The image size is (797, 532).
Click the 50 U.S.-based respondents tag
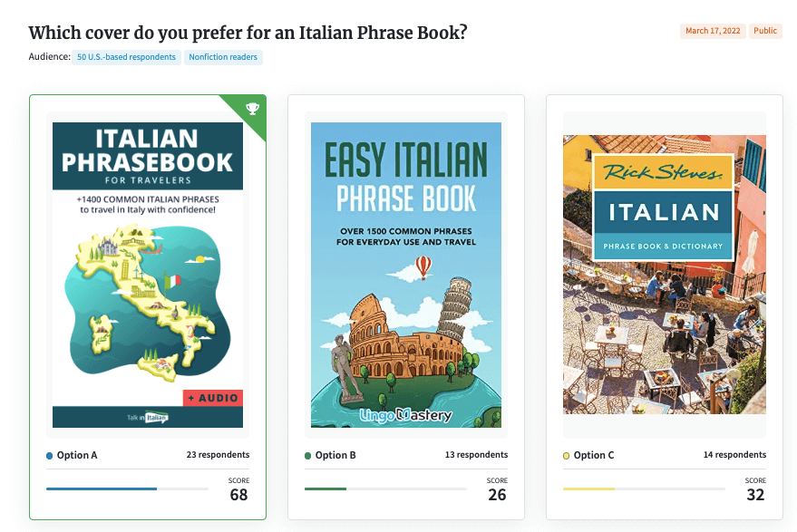point(128,57)
